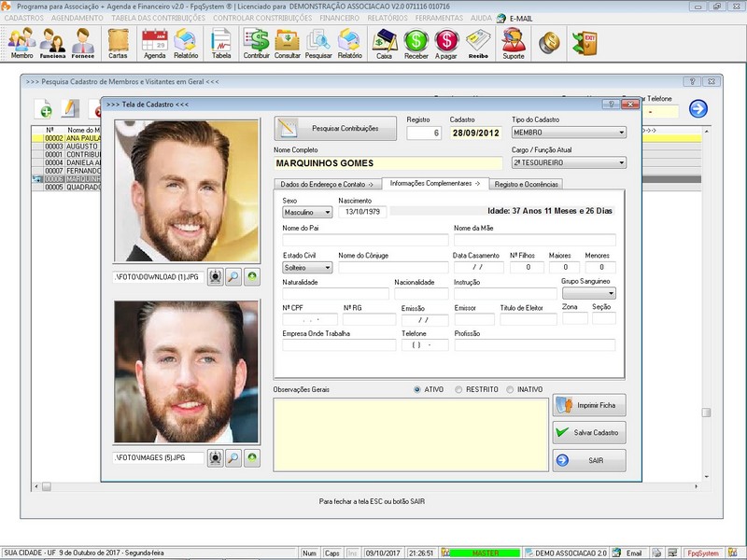Image resolution: width=747 pixels, height=560 pixels.
Task: Switch to Dados do Endereço e Contato tab
Action: [x=328, y=184]
